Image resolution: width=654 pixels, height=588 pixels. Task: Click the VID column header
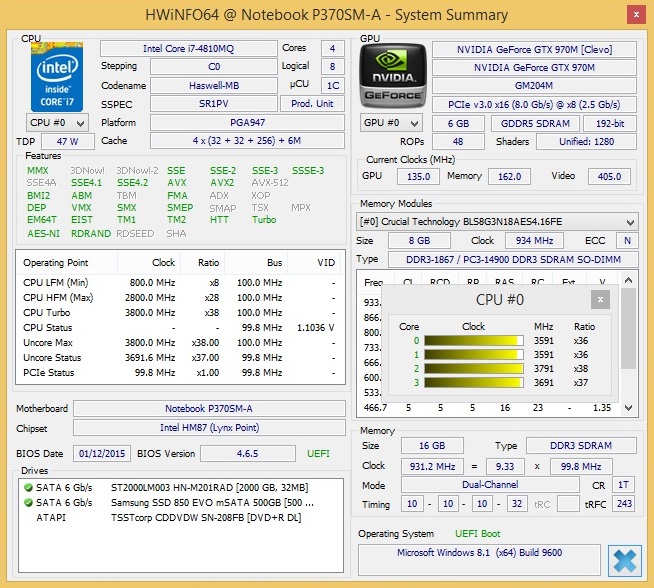click(x=316, y=263)
